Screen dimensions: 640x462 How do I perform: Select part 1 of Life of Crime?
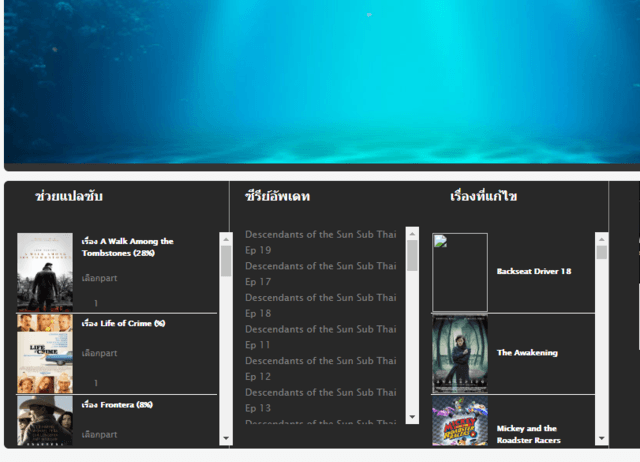96,383
